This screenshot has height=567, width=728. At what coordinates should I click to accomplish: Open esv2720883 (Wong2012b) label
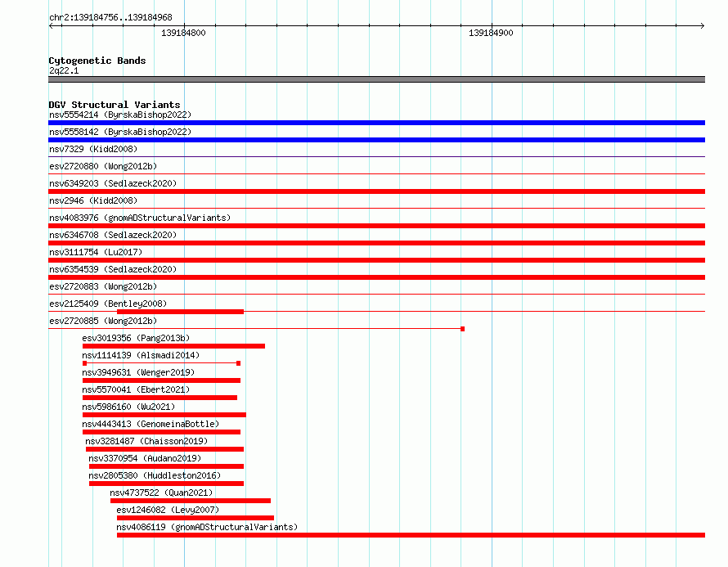[x=103, y=286]
